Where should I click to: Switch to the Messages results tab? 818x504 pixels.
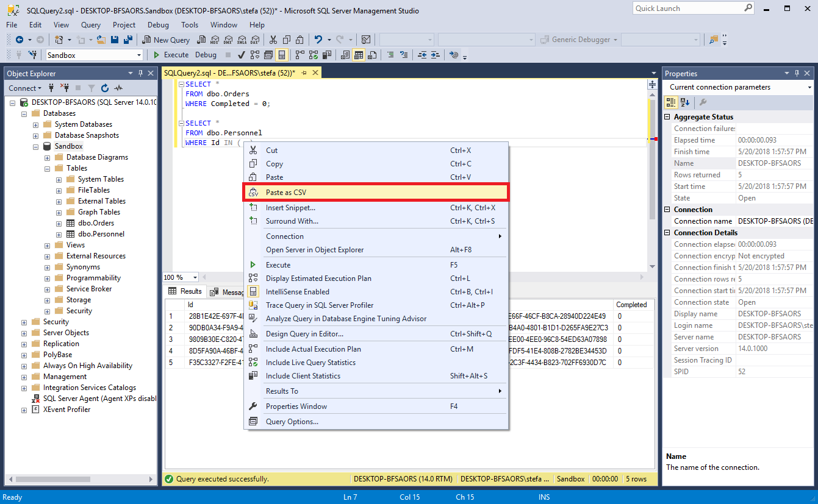tap(226, 292)
